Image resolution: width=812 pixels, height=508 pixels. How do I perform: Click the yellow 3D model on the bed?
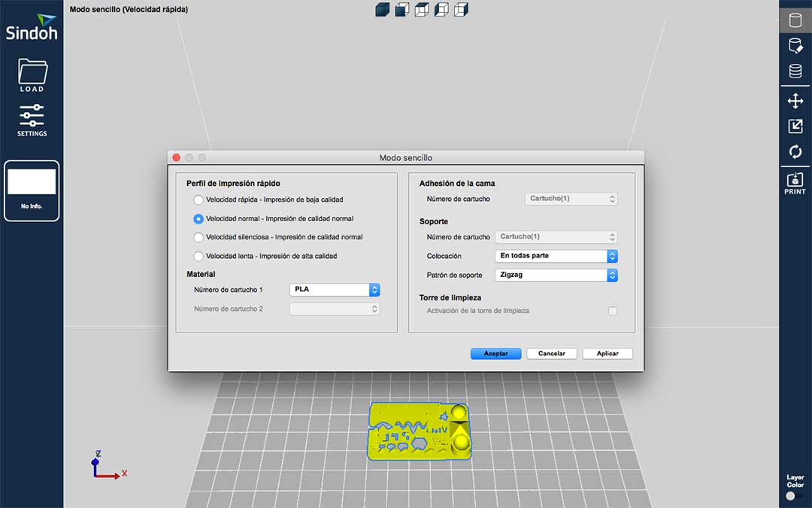[x=419, y=431]
